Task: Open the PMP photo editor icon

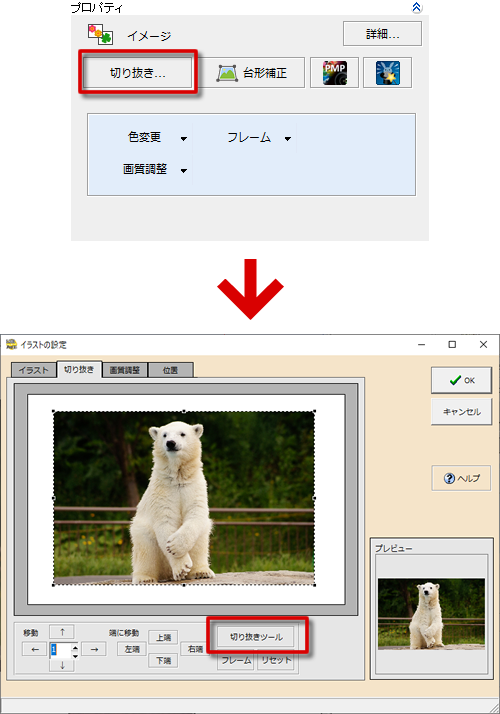Action: (335, 73)
